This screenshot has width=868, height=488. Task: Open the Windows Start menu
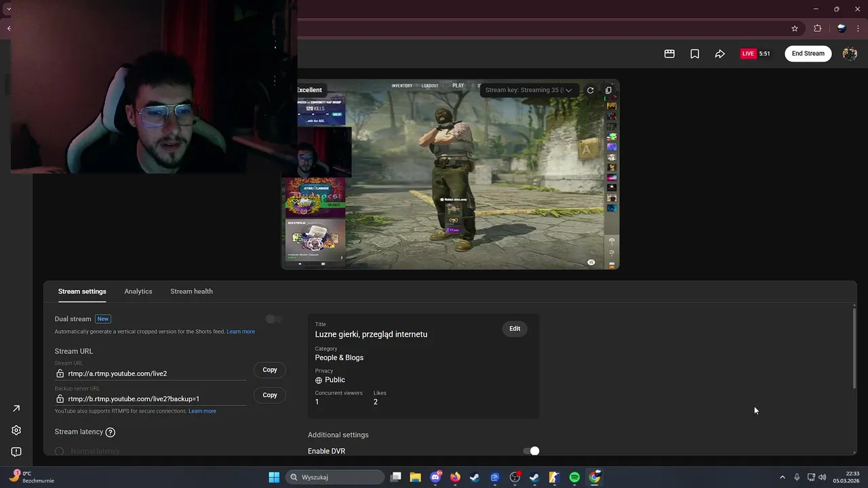274,477
